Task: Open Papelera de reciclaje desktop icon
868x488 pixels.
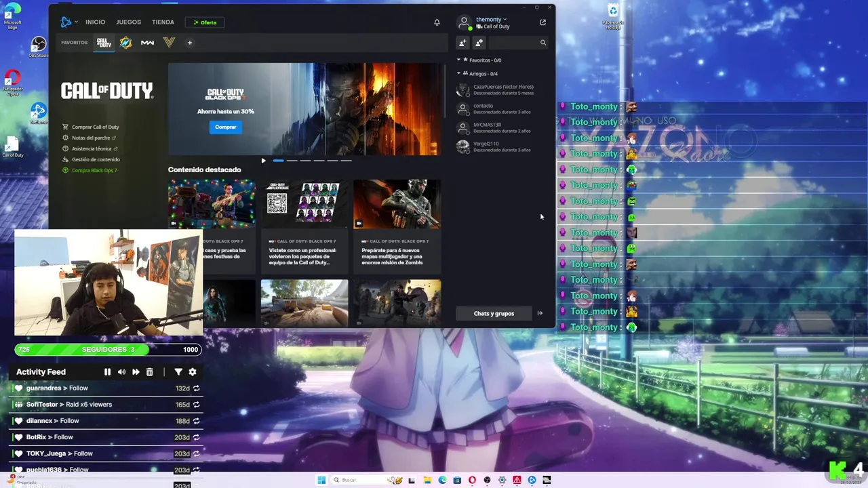Action: 613,16
